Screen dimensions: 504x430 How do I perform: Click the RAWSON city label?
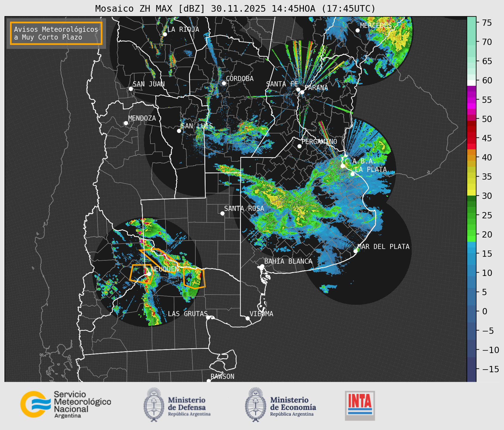[x=222, y=376]
